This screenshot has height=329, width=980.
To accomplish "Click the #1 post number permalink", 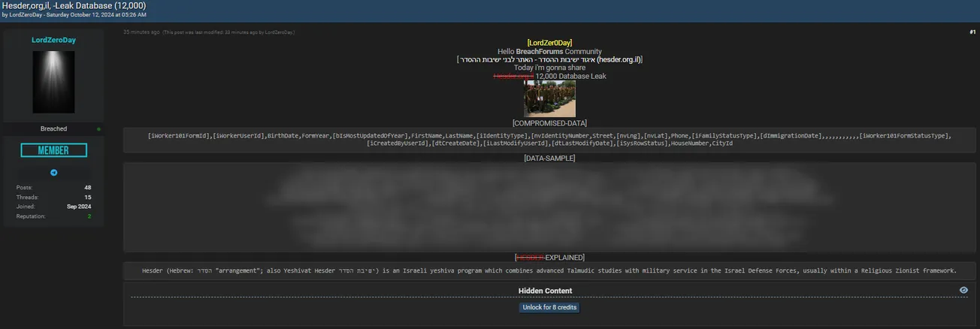I will tap(972, 32).
